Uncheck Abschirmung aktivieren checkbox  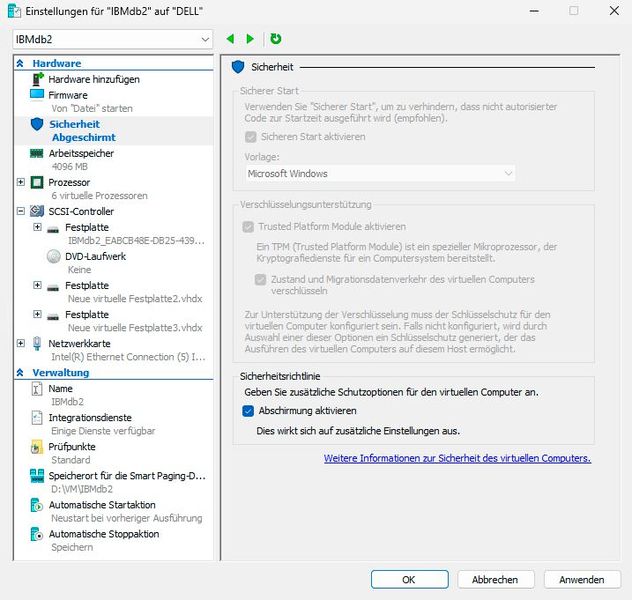[x=248, y=411]
